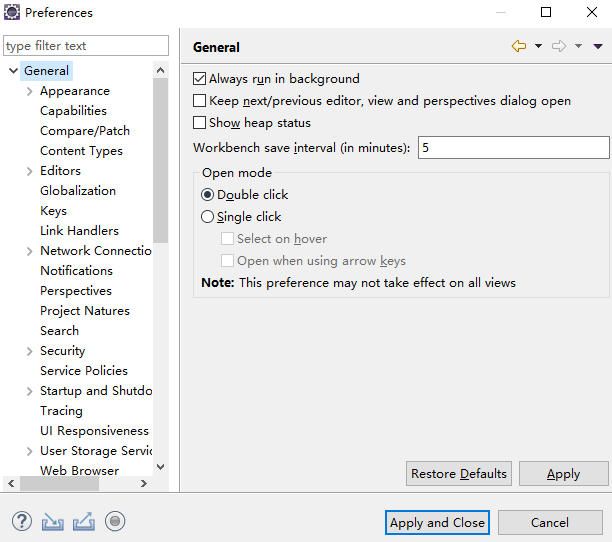Select Search preference page
The height and width of the screenshot is (542, 612).
pyautogui.click(x=59, y=331)
